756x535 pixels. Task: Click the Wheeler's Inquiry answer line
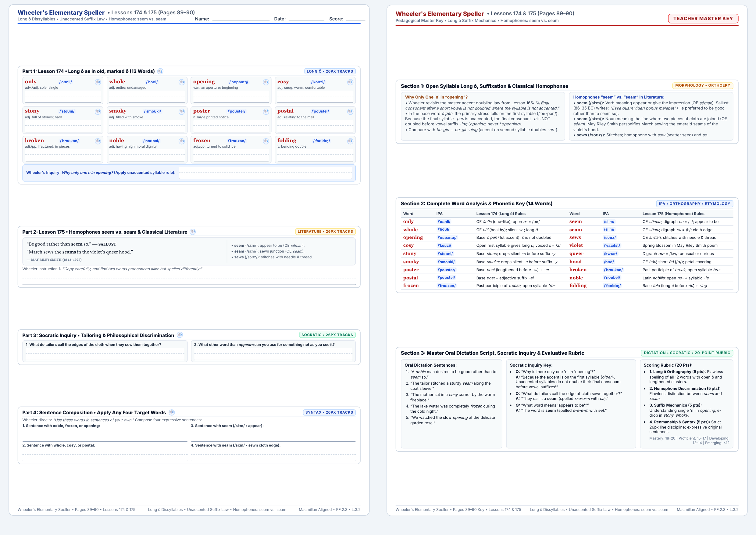click(x=266, y=173)
